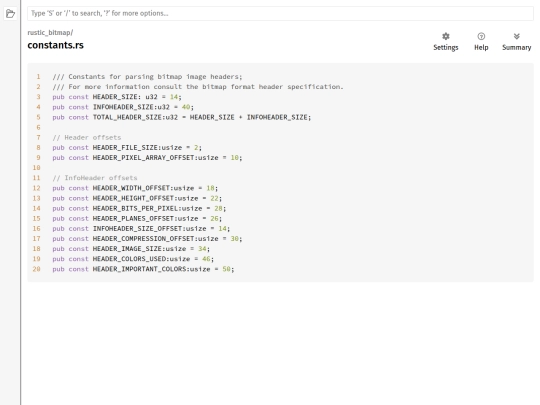Click the 'For more information consult' doc comment

pyautogui.click(x=198, y=87)
